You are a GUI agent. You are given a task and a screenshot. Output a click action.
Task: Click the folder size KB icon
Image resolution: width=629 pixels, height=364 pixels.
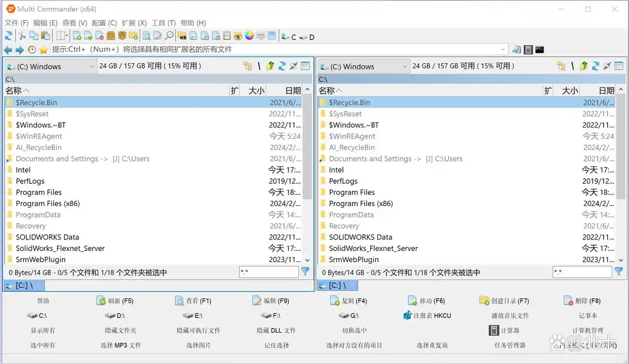pyautogui.click(x=182, y=36)
